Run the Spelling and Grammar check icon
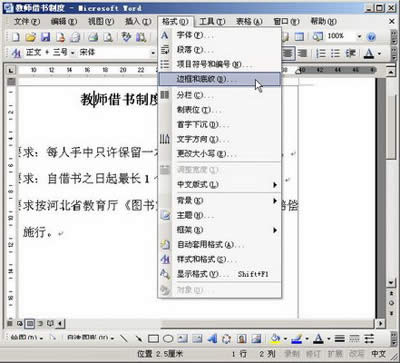Screen dimensions: 400x363 126,37
